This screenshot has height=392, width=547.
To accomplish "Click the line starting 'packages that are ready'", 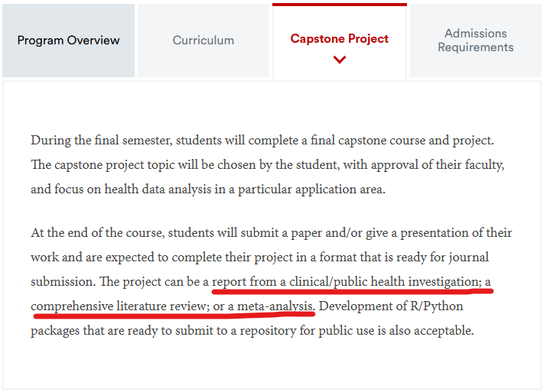I will (x=252, y=330).
